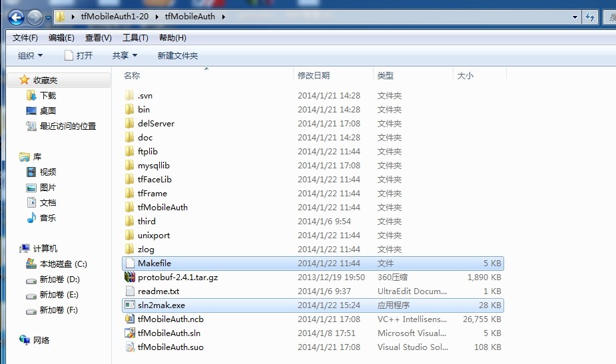Open the 帮助(H) menu
This screenshot has height=364, width=616.
172,38
